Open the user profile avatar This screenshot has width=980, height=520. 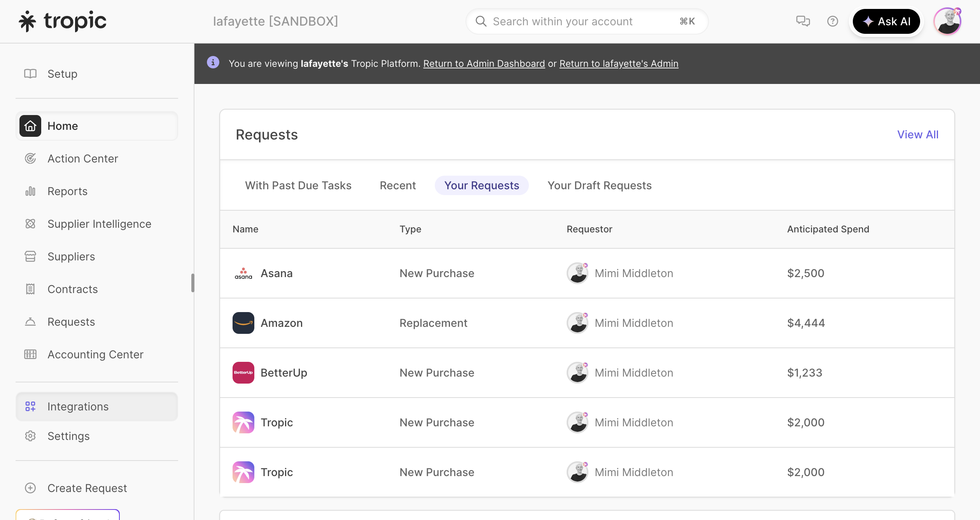[947, 21]
